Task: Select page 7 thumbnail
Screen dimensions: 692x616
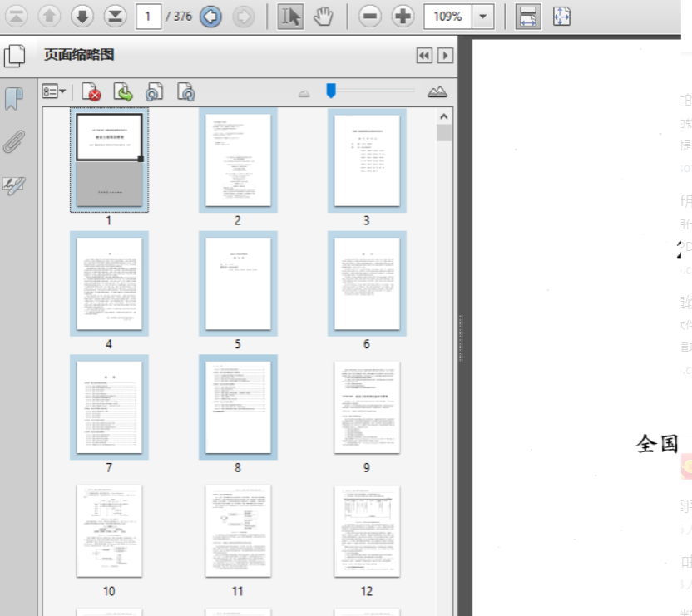Action: click(x=109, y=407)
